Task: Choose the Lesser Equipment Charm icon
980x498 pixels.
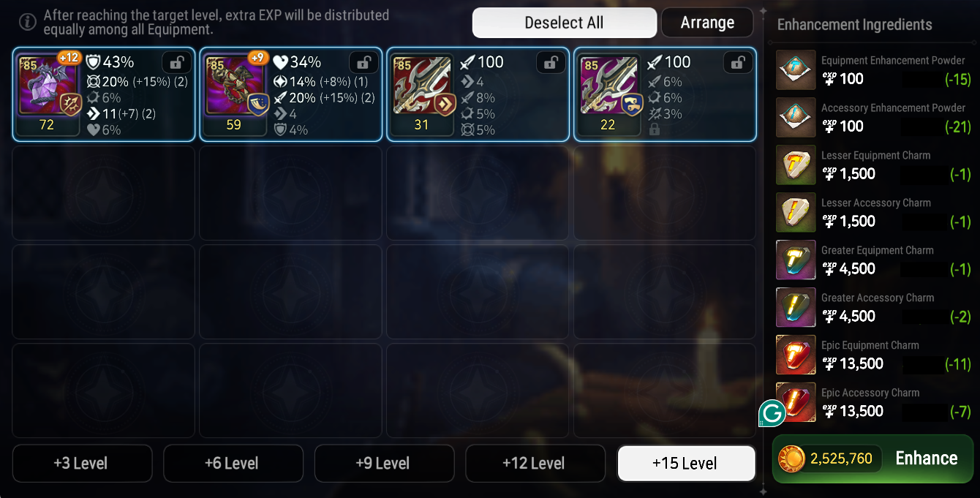Action: [796, 165]
